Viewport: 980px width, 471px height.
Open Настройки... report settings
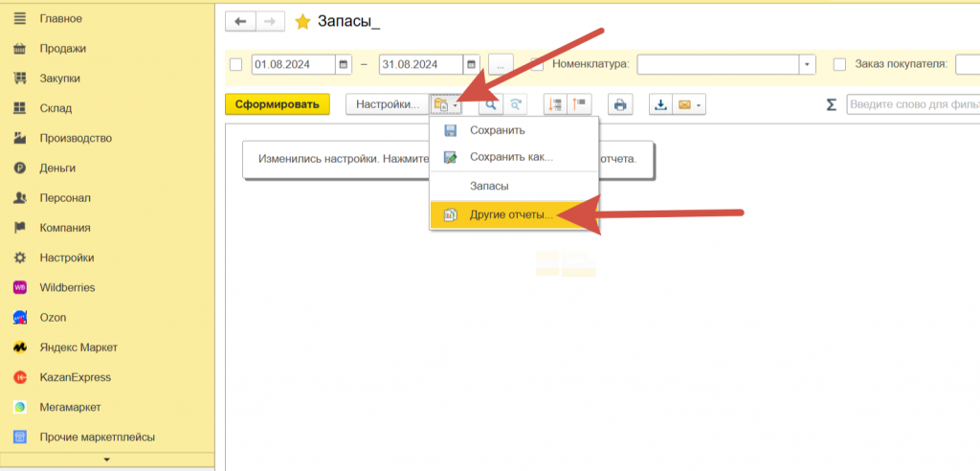pos(387,104)
